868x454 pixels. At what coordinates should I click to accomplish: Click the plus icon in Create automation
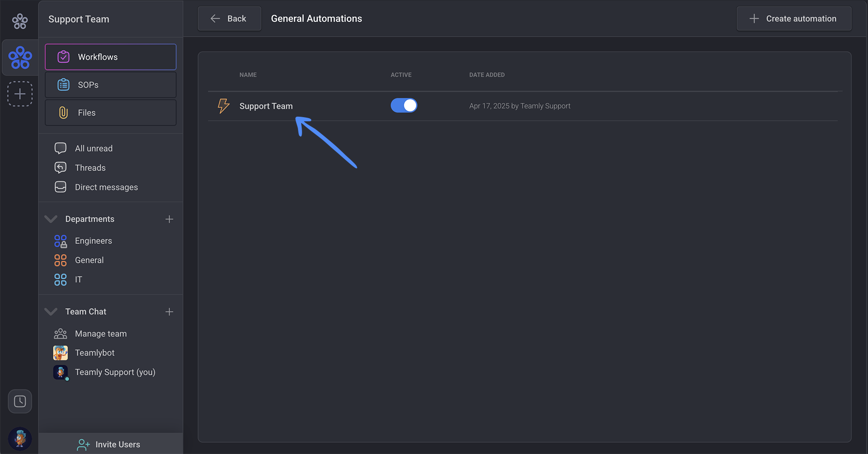[x=754, y=19]
